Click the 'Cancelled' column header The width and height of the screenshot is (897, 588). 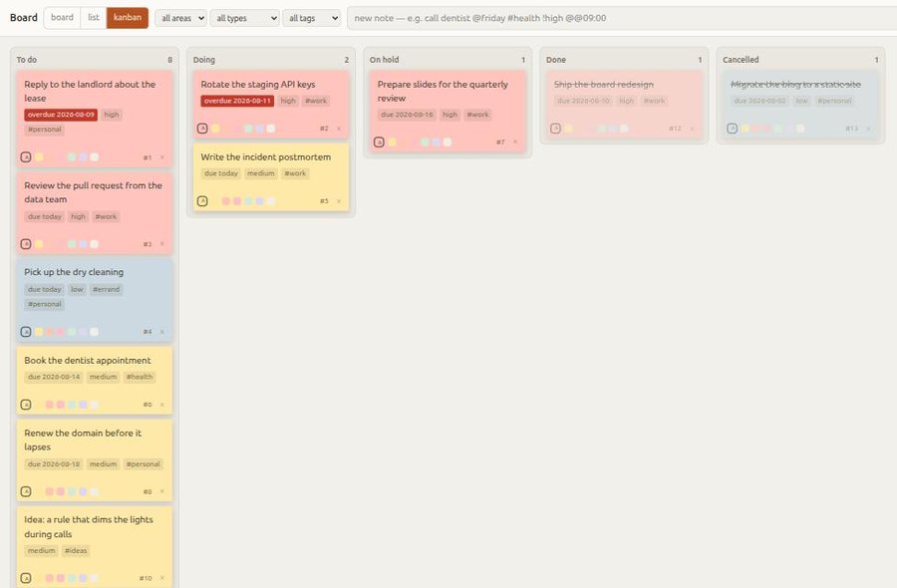741,60
